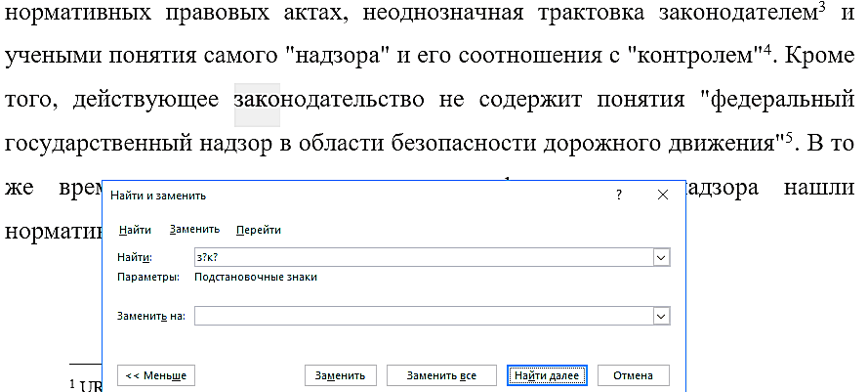Collapse options with the Меньше button
The height and width of the screenshot is (392, 868).
156,375
